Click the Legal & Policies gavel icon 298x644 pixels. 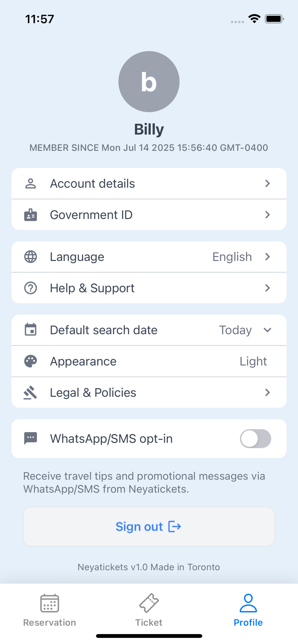click(x=30, y=392)
